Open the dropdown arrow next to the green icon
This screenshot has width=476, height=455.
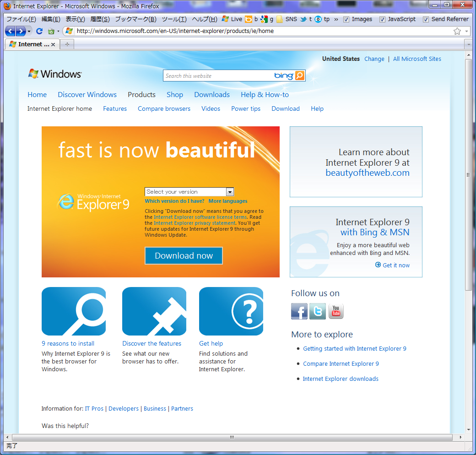[58, 31]
